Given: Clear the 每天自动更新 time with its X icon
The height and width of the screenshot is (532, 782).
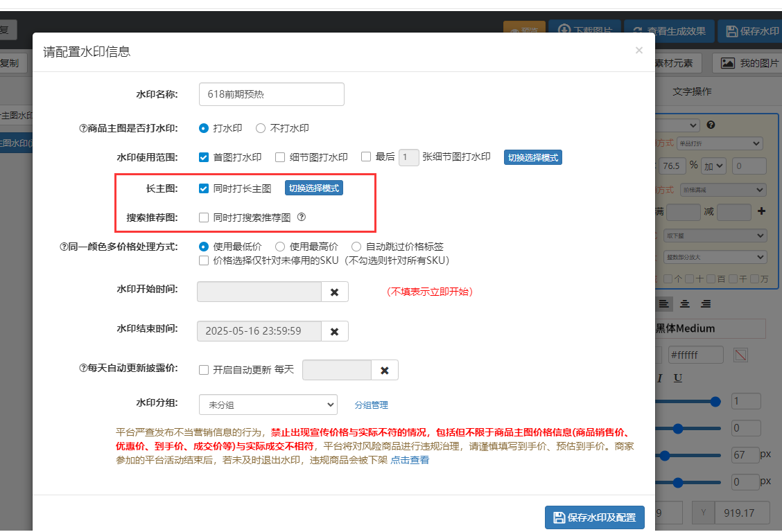Looking at the screenshot, I should (384, 371).
